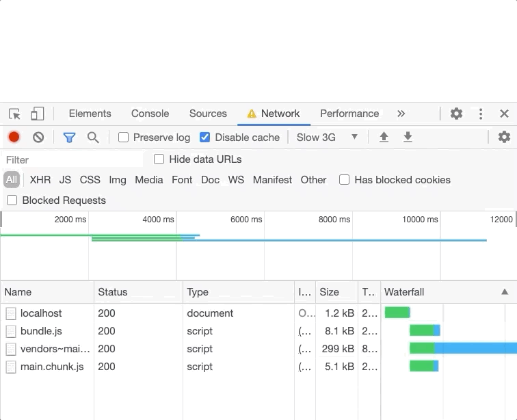The height and width of the screenshot is (420, 517).
Task: Switch to the Console tab
Action: (150, 114)
